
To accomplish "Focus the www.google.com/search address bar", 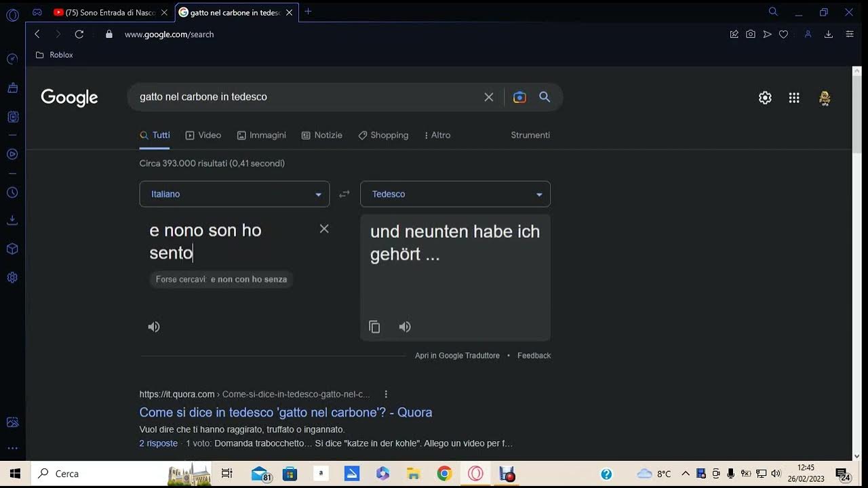I will tap(170, 34).
